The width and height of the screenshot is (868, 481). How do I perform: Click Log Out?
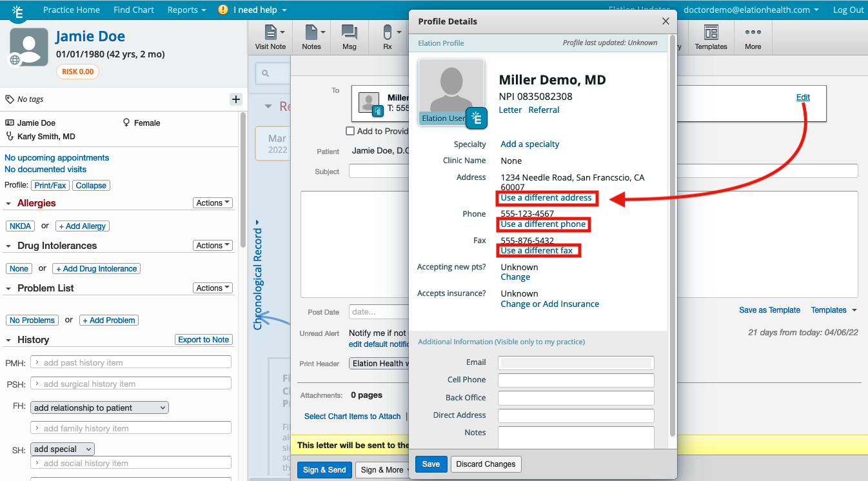tap(848, 10)
